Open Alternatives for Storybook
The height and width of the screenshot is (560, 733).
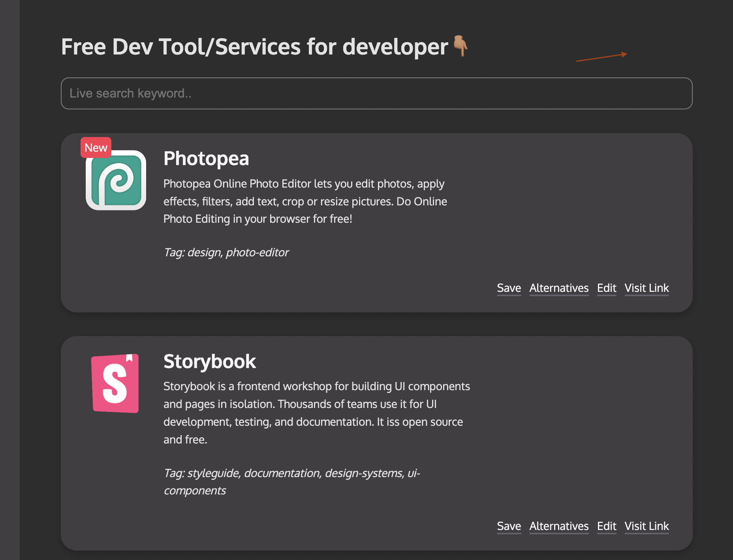pyautogui.click(x=559, y=526)
